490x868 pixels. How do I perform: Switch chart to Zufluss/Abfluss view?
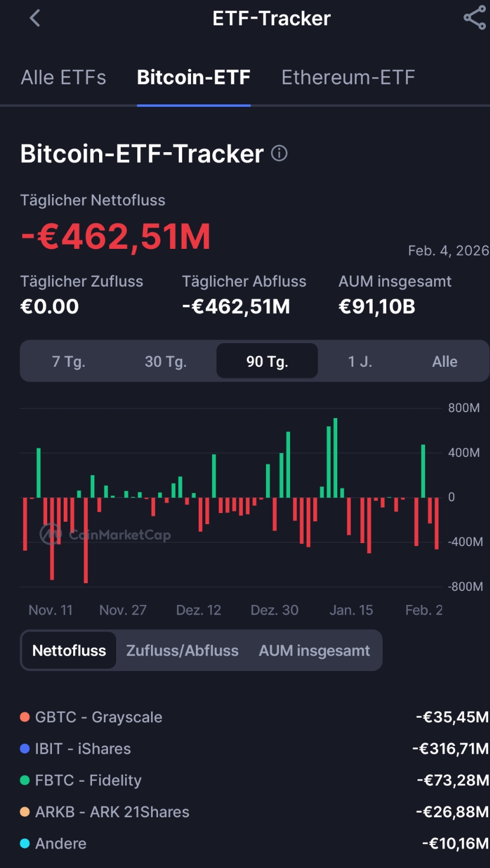click(x=182, y=650)
